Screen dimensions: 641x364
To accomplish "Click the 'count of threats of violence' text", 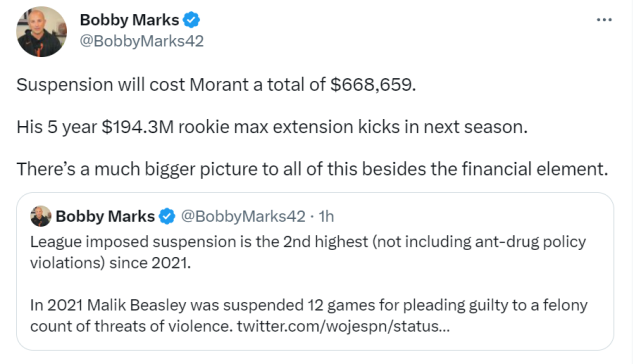I will point(131,326).
